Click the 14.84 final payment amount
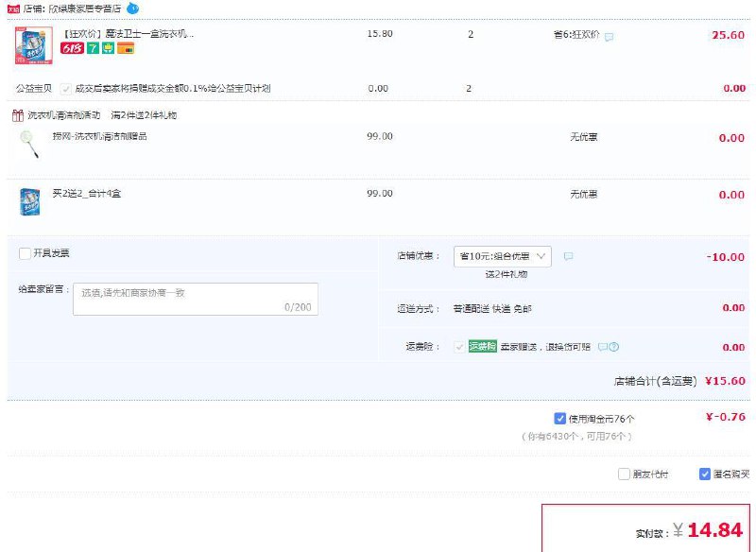This screenshot has height=552, width=756. [x=715, y=530]
